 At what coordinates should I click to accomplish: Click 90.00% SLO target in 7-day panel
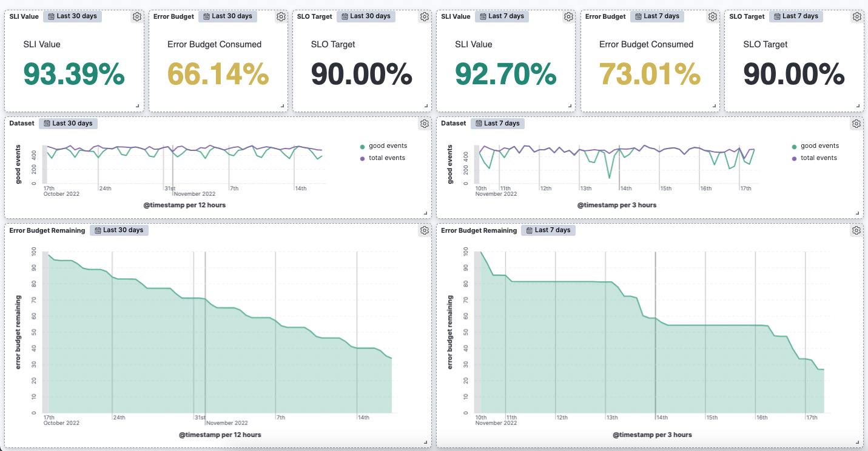click(794, 75)
